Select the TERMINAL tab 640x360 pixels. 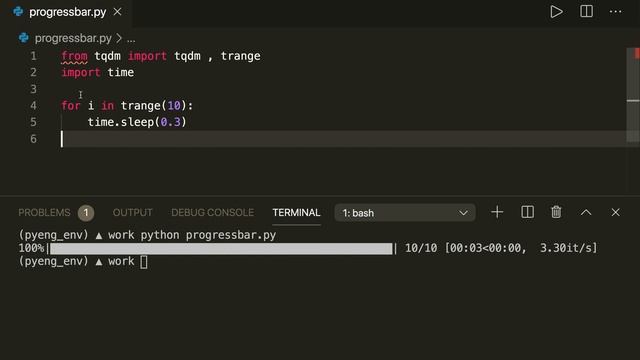coord(296,213)
